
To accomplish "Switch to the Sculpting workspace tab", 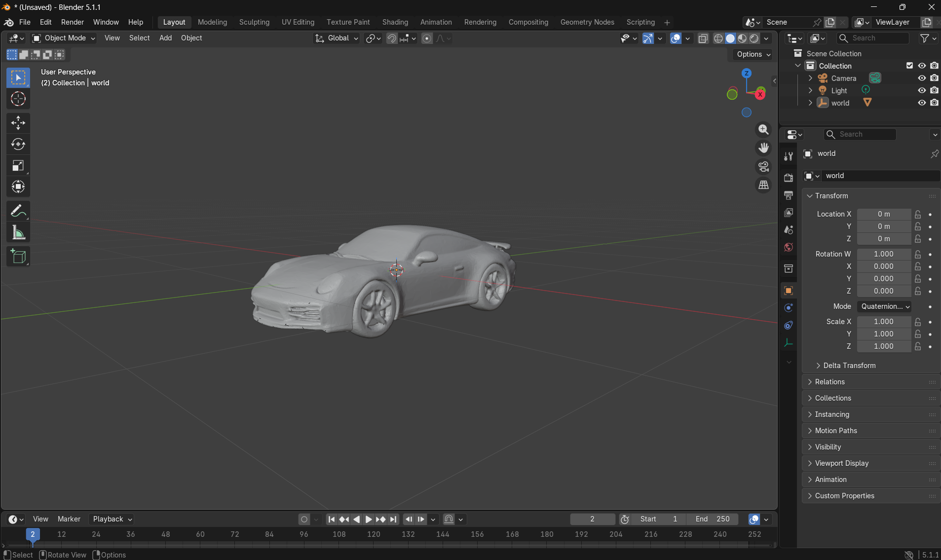I will (x=254, y=22).
